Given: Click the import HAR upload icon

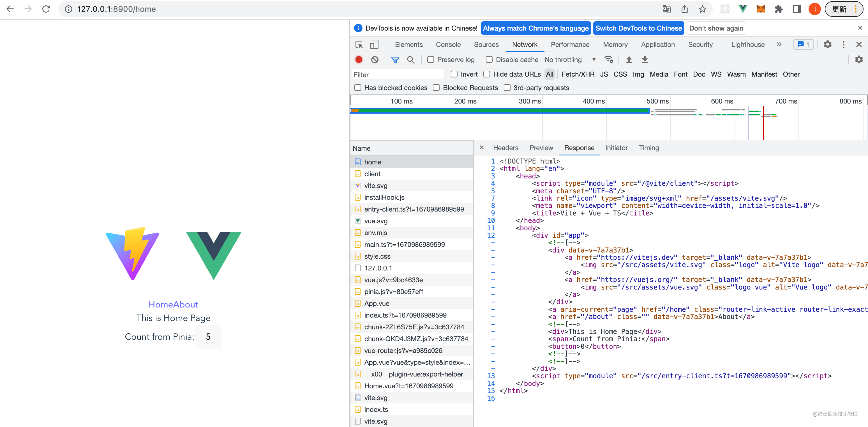Looking at the screenshot, I should coord(629,60).
